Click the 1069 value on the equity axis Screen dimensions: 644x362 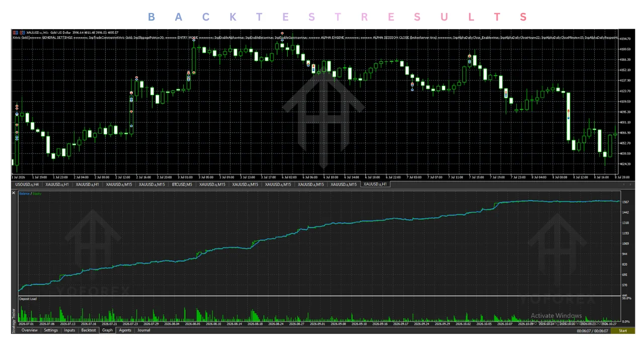625,244
